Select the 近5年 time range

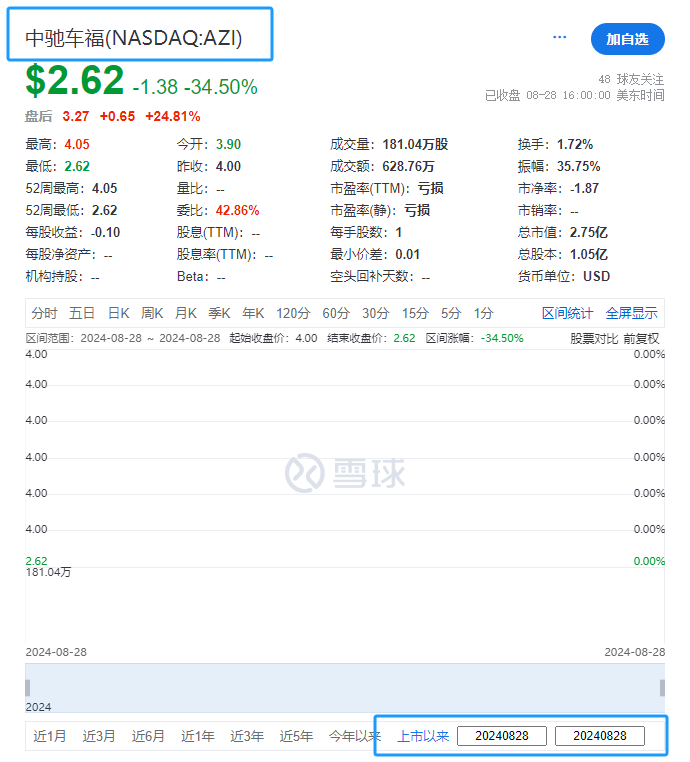(x=296, y=736)
